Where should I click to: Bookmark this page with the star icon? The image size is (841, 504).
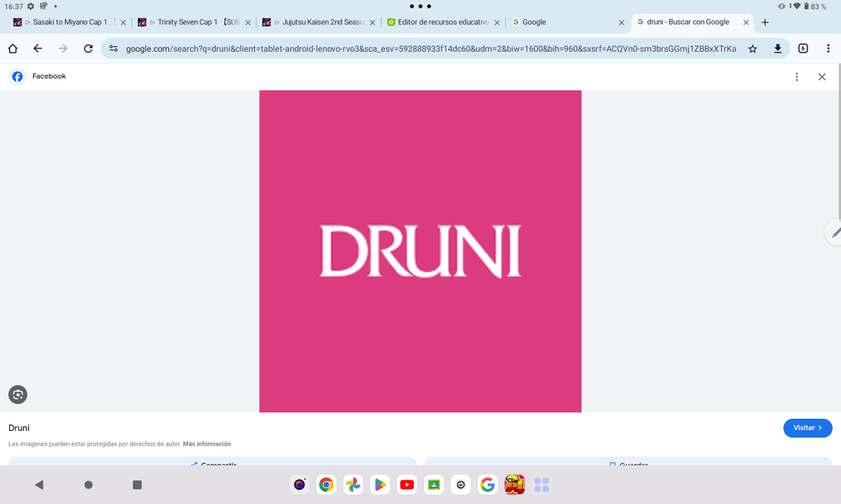coord(752,48)
